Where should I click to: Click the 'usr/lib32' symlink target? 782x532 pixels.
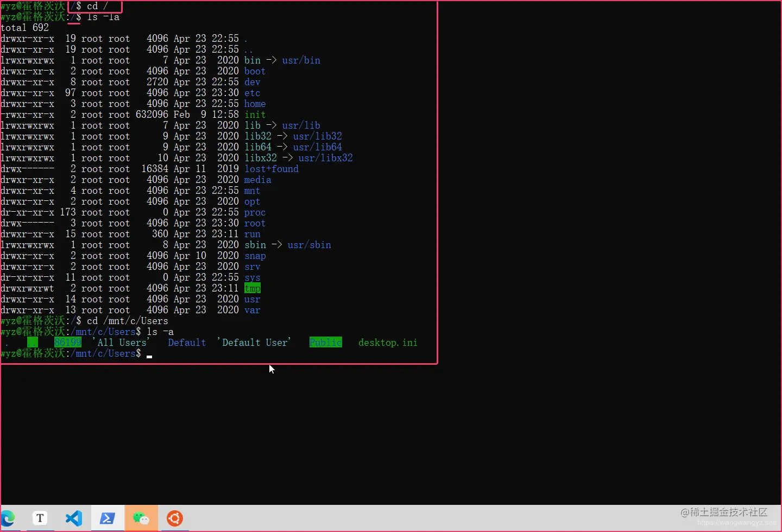[317, 136]
